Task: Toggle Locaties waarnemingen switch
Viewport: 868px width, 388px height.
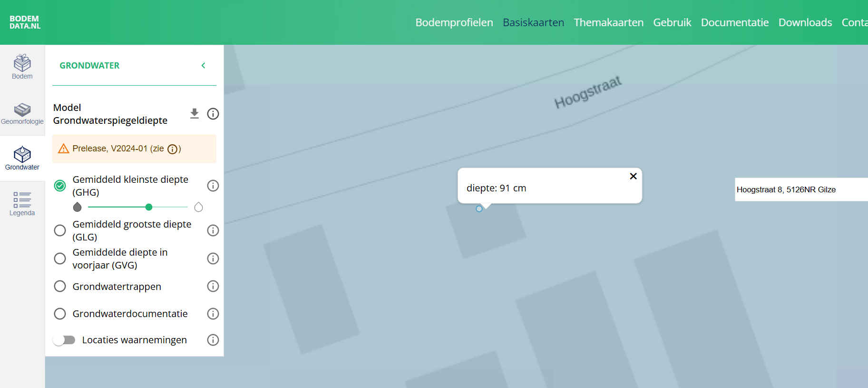Action: (64, 340)
